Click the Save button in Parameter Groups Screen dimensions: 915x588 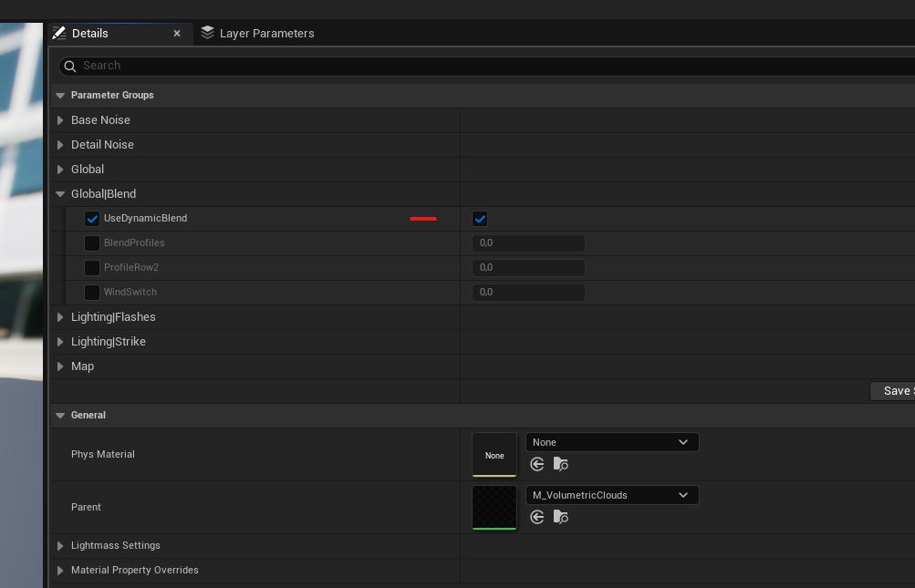[x=892, y=391]
